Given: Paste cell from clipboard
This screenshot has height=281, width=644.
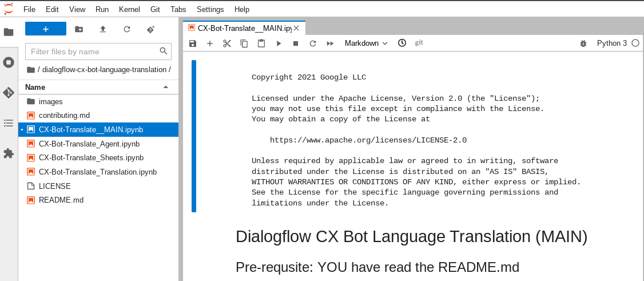Looking at the screenshot, I should point(261,43).
